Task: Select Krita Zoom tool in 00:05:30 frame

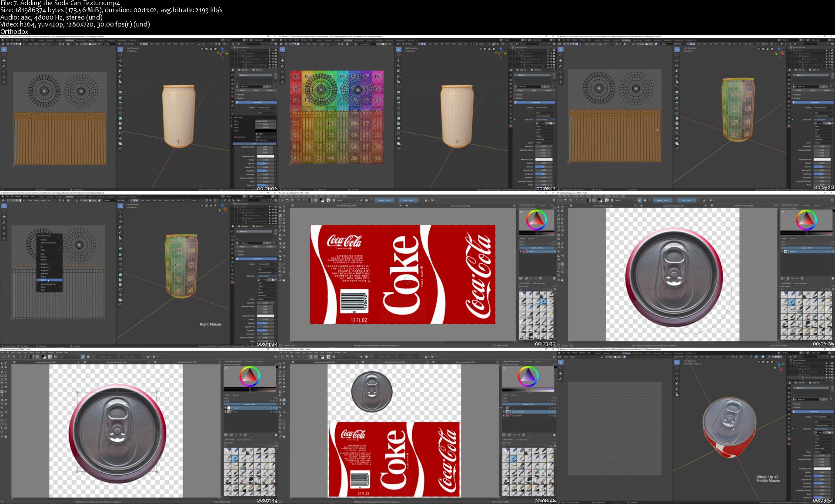Action: (x=280, y=280)
